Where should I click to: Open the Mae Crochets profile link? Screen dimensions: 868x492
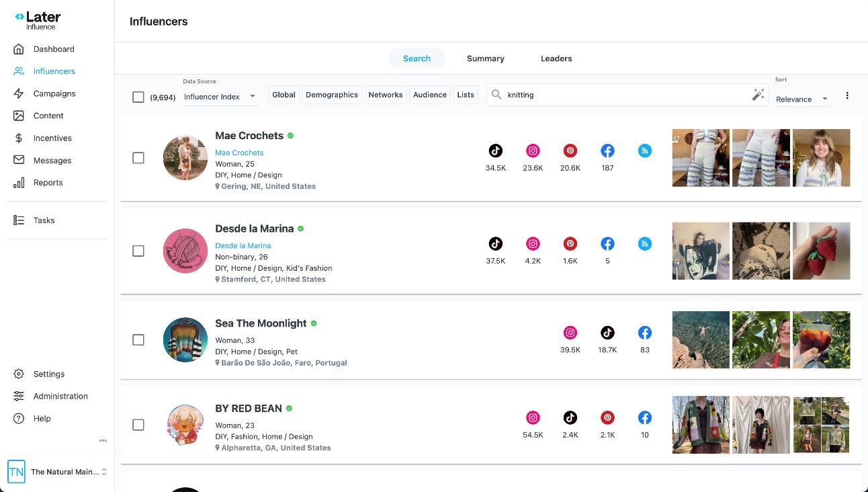(239, 153)
